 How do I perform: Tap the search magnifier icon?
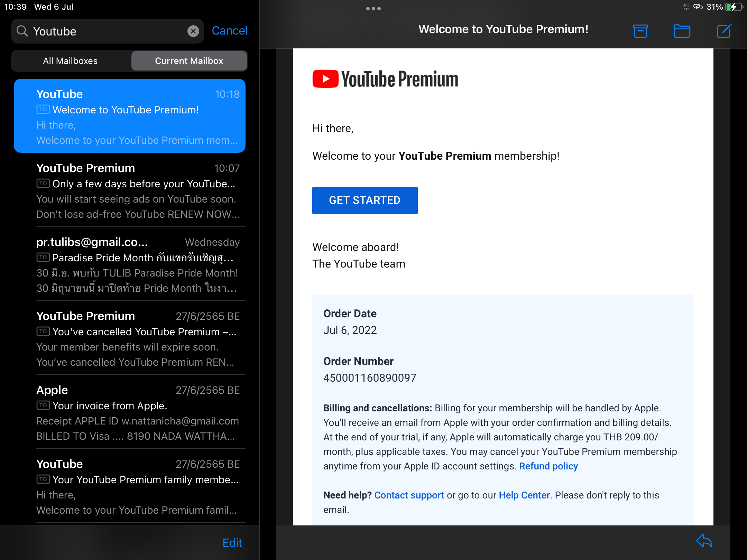[22, 31]
